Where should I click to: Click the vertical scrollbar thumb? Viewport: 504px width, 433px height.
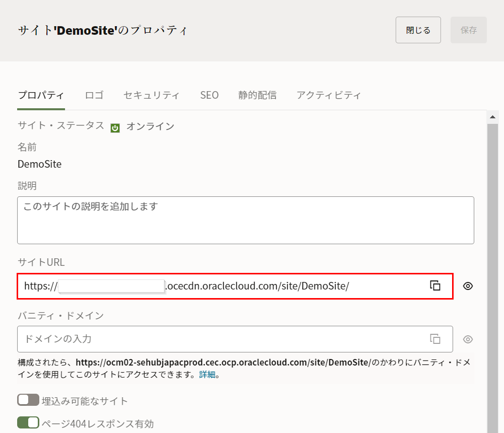coord(492,278)
